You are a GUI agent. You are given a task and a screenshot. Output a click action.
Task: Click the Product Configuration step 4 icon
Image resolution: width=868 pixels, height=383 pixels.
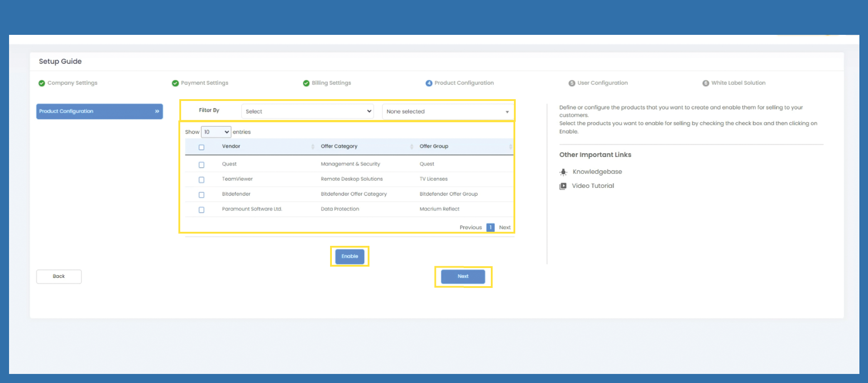pos(429,83)
